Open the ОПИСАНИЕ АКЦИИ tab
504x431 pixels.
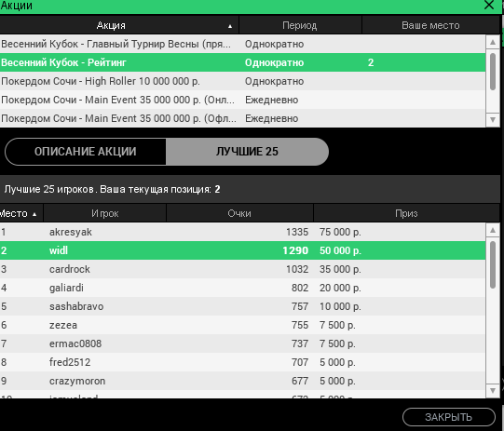tap(86, 152)
